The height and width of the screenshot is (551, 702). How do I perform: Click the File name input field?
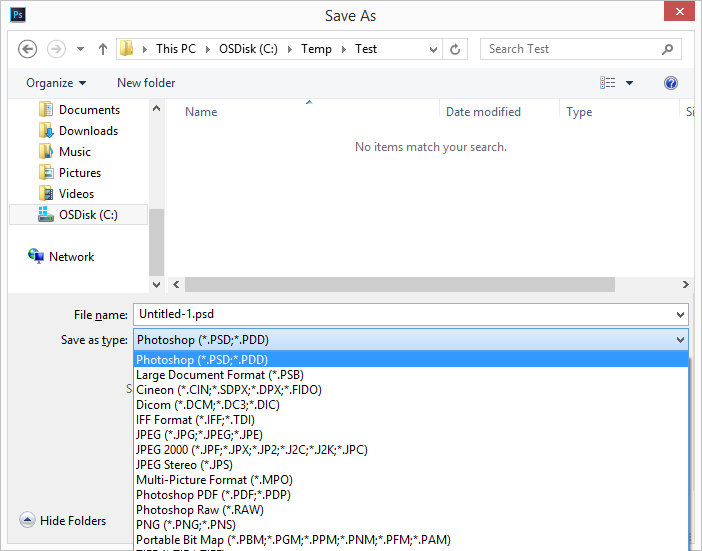(403, 314)
